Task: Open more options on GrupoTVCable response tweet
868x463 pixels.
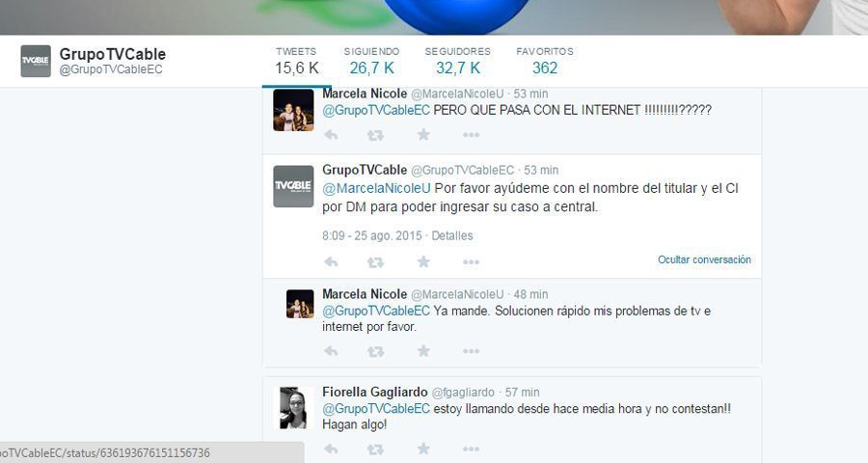Action: tap(470, 261)
